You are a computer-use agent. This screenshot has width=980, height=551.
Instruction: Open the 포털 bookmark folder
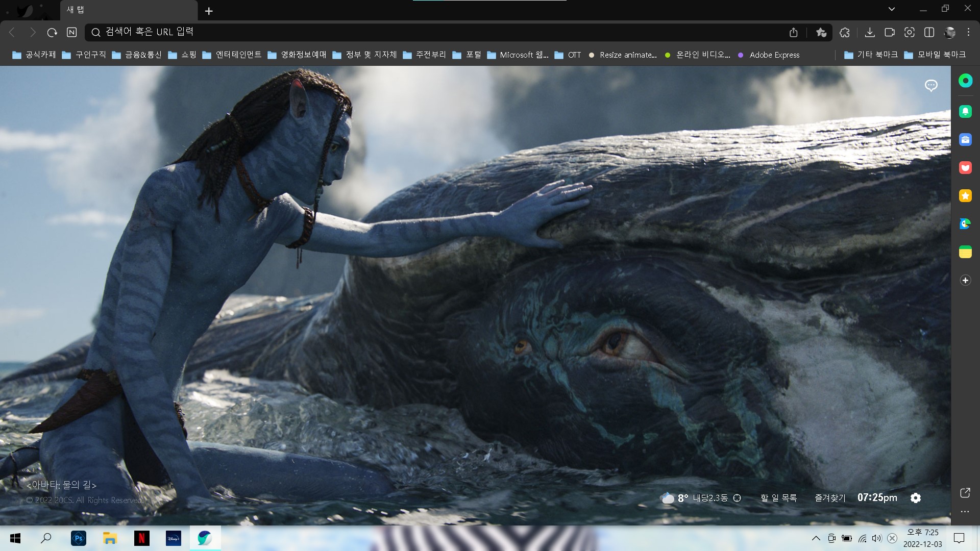click(x=467, y=55)
